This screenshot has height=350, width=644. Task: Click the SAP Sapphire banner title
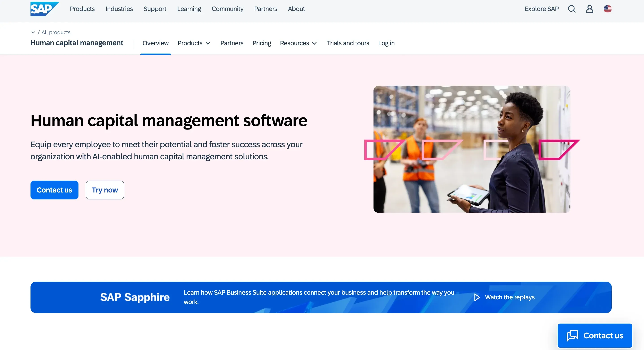pyautogui.click(x=135, y=297)
